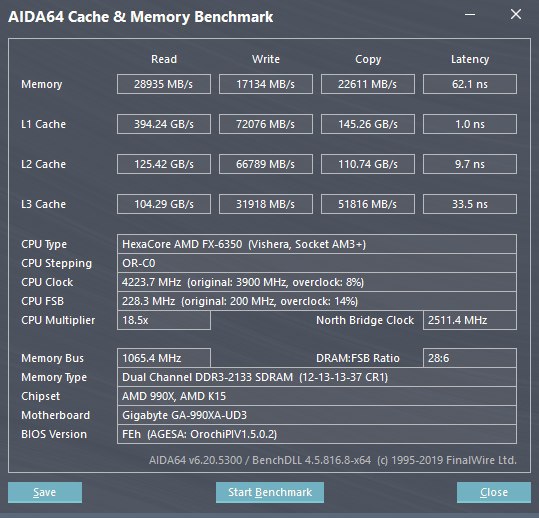Select L3 Cache write 31918 MB/s

coord(266,204)
